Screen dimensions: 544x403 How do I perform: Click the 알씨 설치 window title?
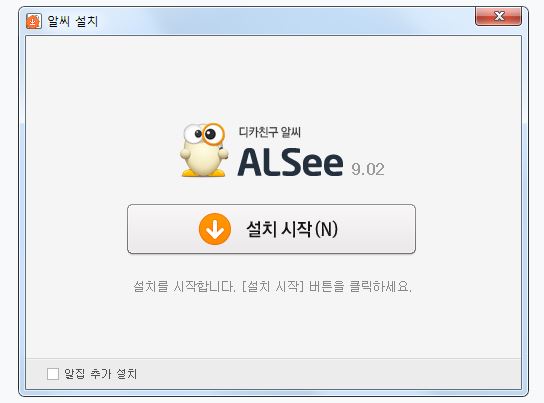pos(73,21)
